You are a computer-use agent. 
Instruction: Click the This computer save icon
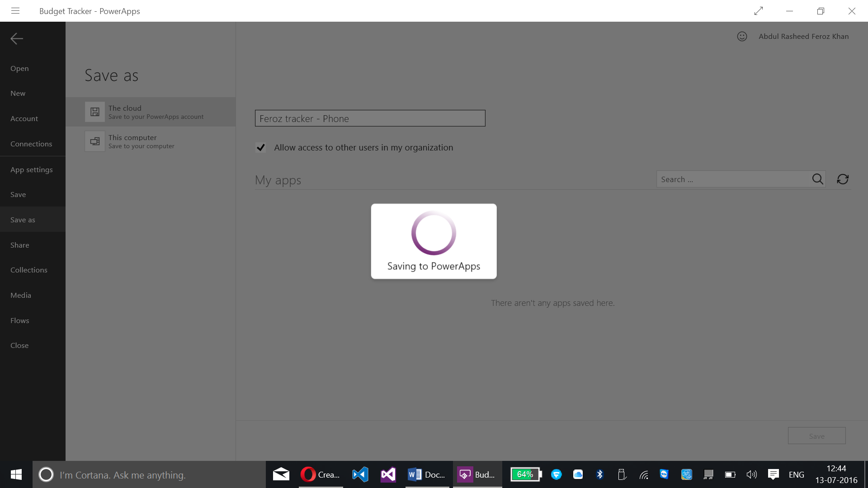[95, 141]
